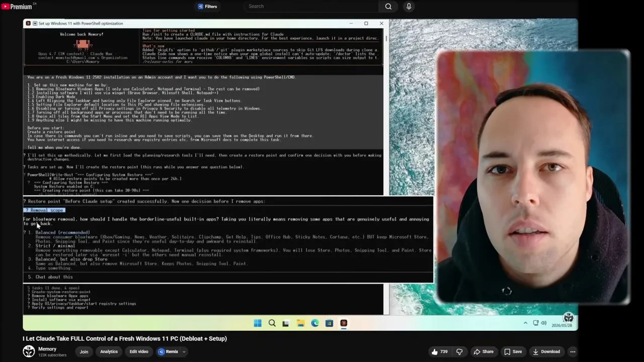Expand the system tray hidden icons chevron
The height and width of the screenshot is (362, 644).
pos(525,323)
